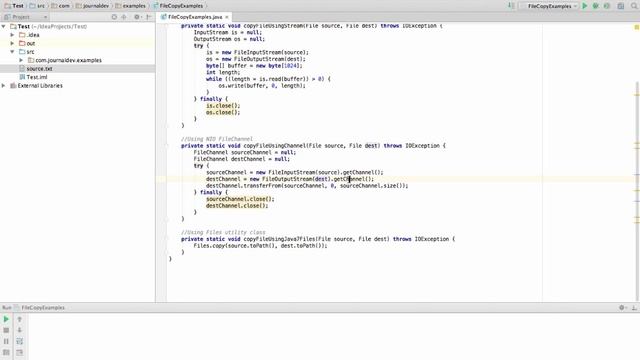Toggle soft-wrap icon in Run panel

(19, 341)
